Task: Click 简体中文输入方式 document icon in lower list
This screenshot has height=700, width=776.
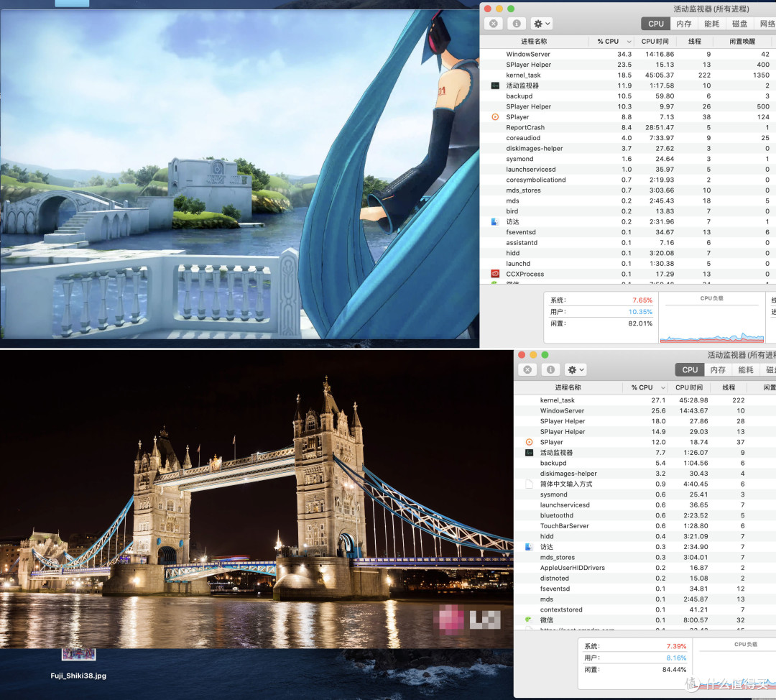Action: click(529, 484)
